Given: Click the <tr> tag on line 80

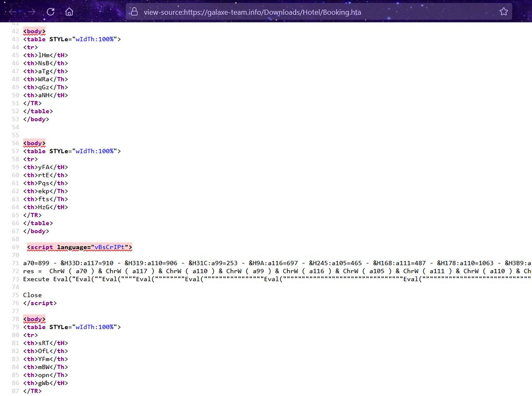Looking at the screenshot, I should pyautogui.click(x=31, y=335).
